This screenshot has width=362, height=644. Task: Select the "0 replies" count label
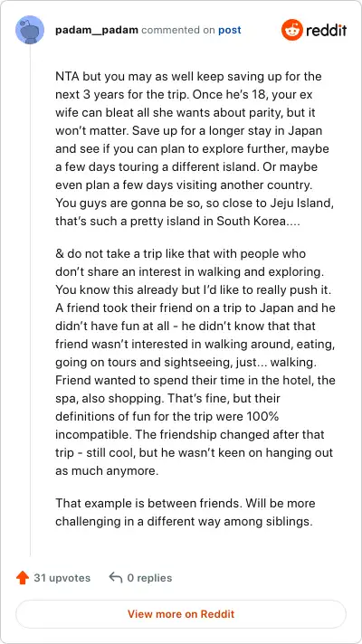(x=149, y=578)
